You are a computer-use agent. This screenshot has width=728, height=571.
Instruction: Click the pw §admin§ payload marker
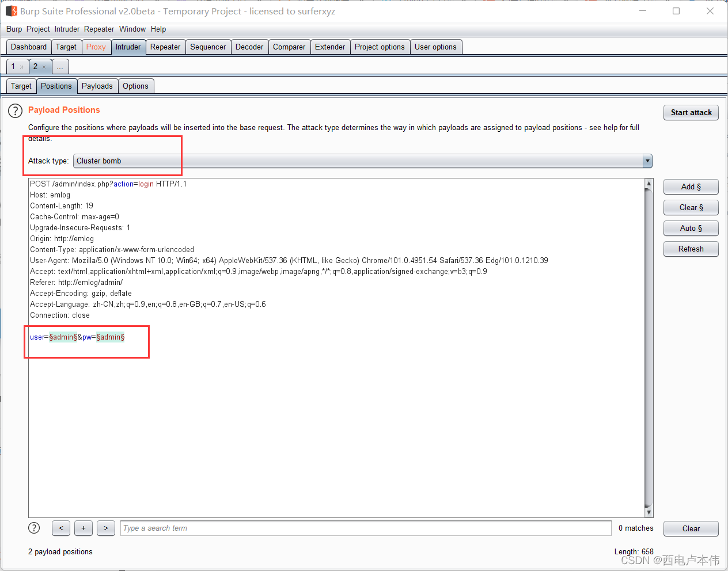[111, 337]
